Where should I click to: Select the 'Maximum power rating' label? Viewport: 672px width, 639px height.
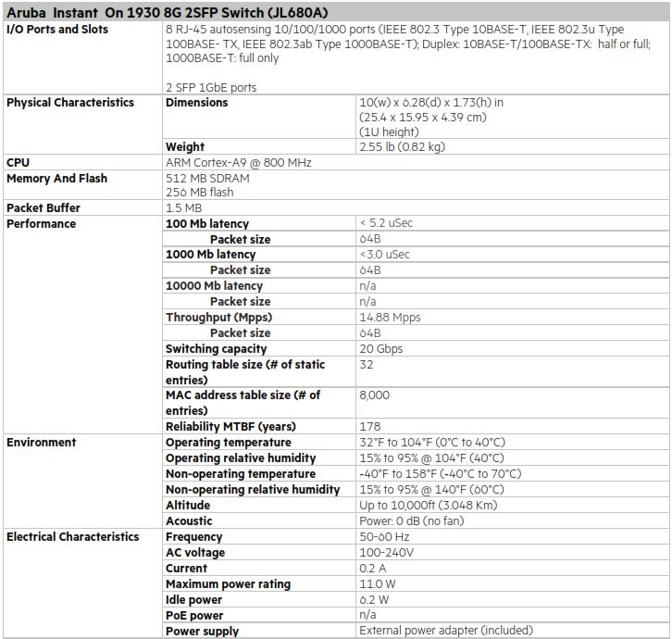click(229, 584)
